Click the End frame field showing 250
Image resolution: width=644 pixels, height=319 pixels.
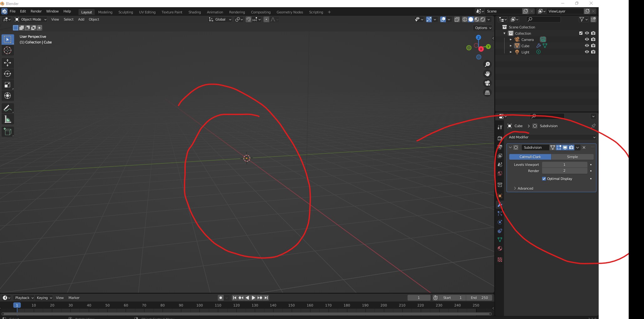click(479, 298)
